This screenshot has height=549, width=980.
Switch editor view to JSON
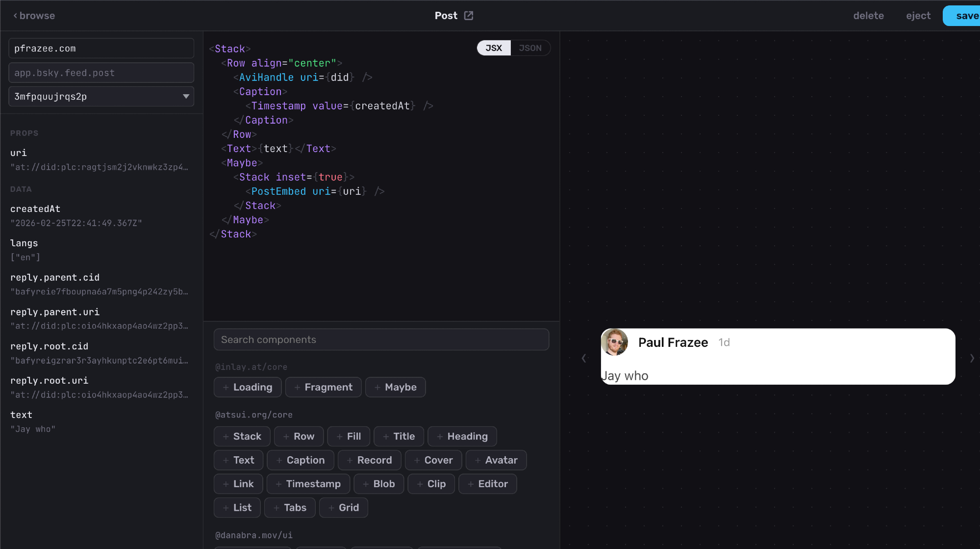coord(530,48)
